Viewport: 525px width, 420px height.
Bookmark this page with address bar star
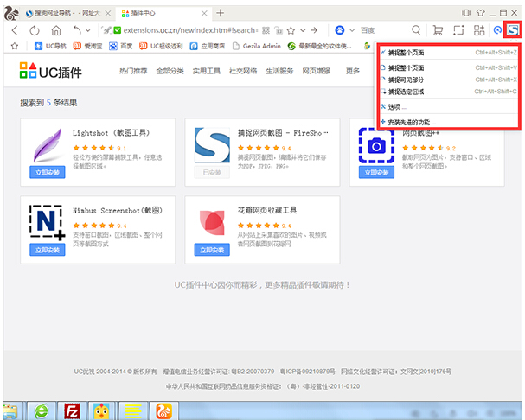point(291,30)
